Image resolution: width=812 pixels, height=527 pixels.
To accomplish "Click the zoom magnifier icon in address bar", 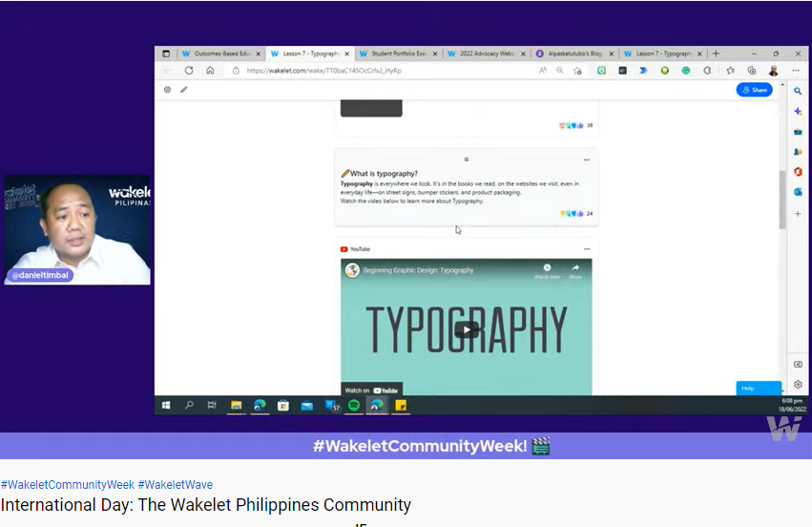I will click(x=560, y=71).
